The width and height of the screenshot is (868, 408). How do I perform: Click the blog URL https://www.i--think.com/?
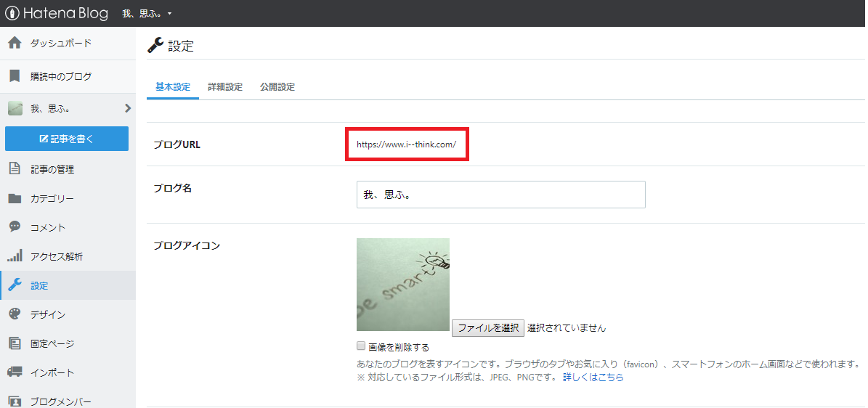(406, 144)
